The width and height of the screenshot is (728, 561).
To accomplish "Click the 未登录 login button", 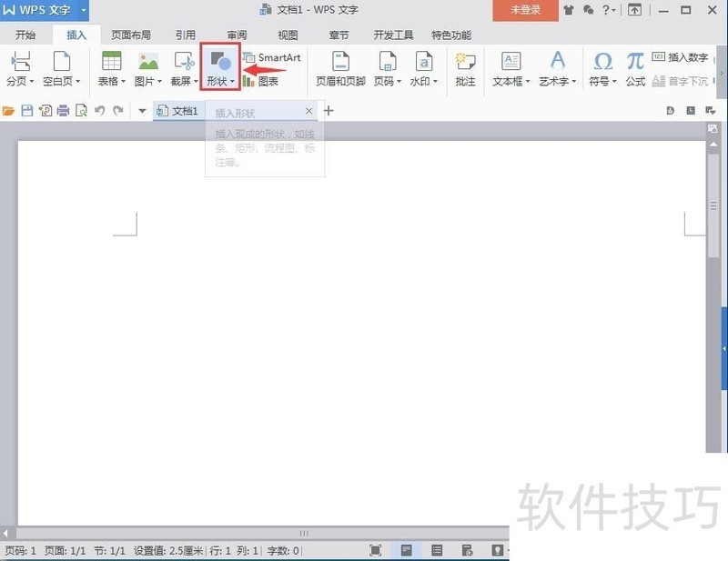I will [526, 10].
